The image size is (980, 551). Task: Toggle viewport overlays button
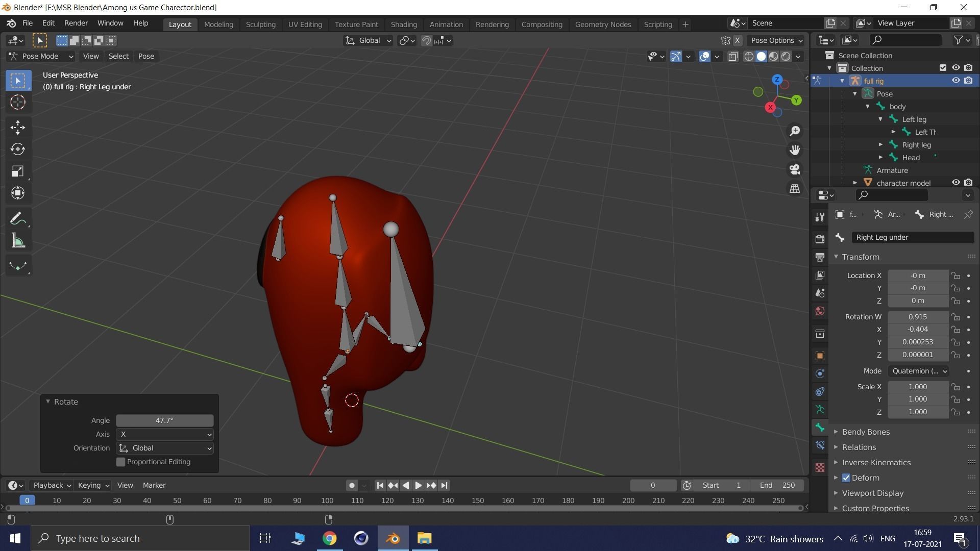[x=704, y=56]
